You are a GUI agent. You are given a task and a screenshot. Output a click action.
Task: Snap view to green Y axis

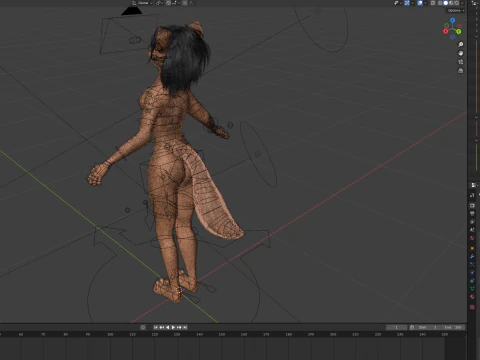459,31
